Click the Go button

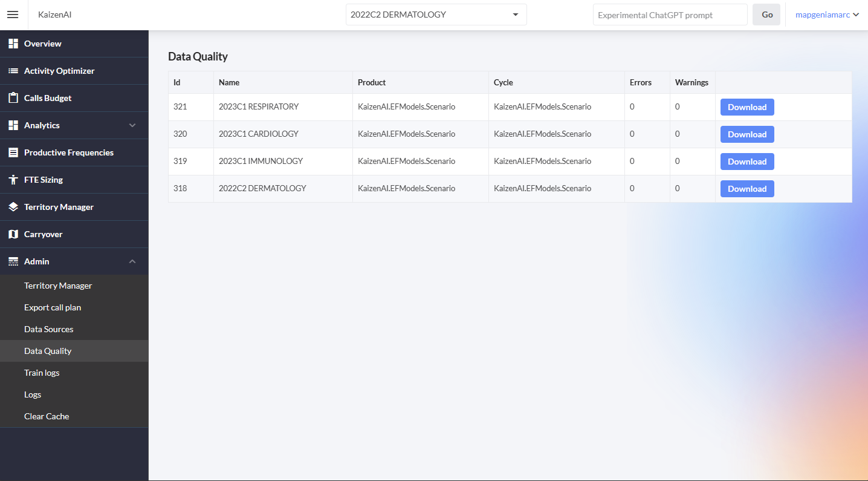pyautogui.click(x=767, y=15)
